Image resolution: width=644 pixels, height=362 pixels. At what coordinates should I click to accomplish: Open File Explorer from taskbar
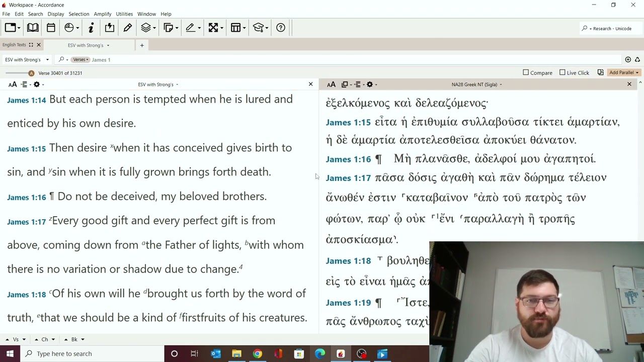pos(236,354)
